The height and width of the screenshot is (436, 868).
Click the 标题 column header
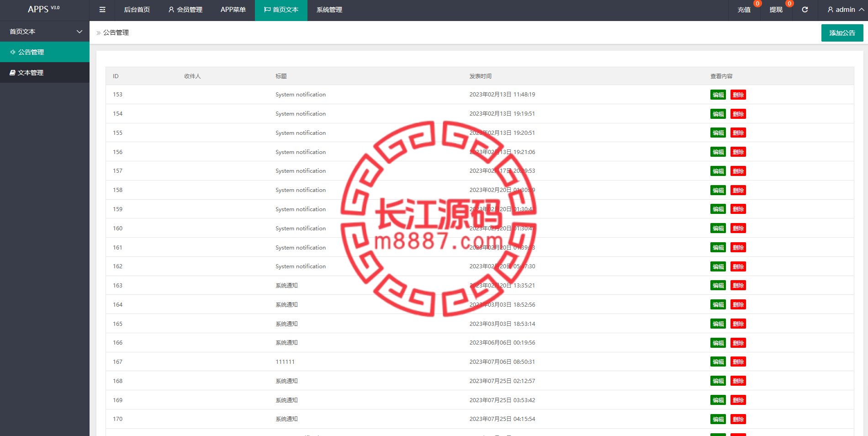click(281, 76)
